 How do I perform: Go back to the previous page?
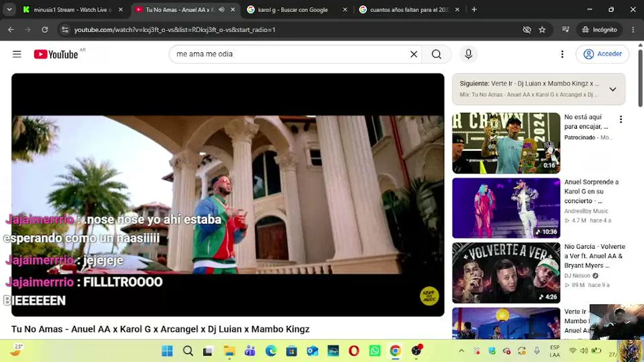(x=11, y=30)
